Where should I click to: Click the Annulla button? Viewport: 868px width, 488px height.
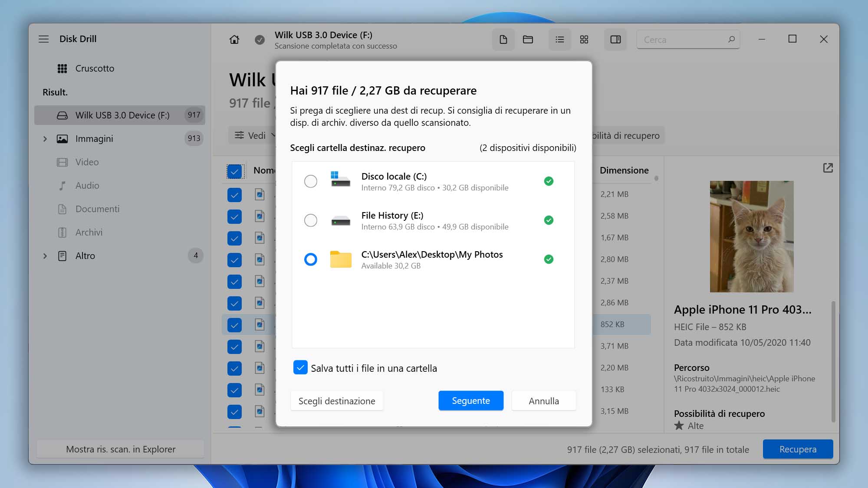coord(544,400)
